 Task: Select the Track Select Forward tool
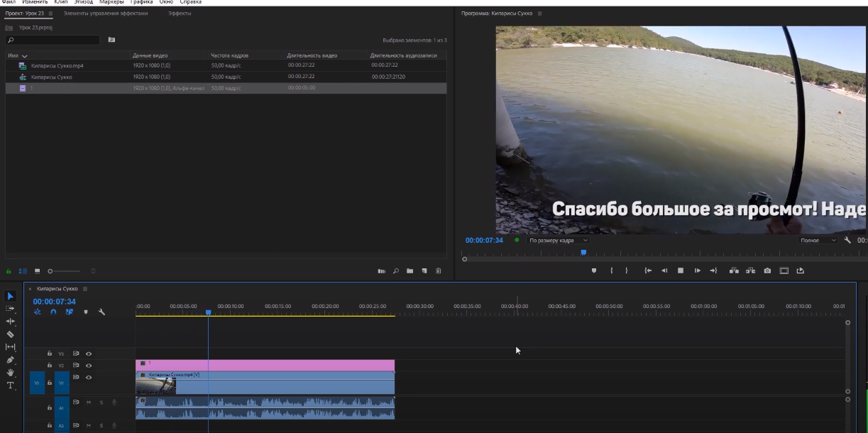tap(10, 308)
